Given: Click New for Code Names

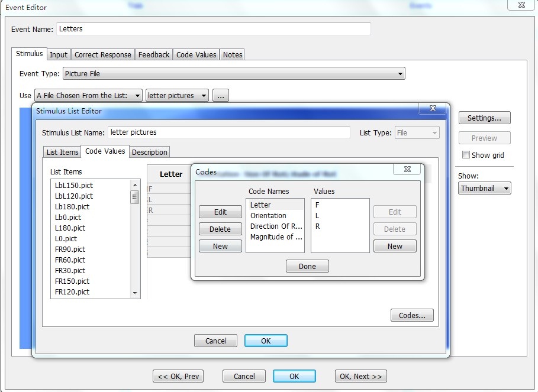Looking at the screenshot, I should (x=220, y=247).
